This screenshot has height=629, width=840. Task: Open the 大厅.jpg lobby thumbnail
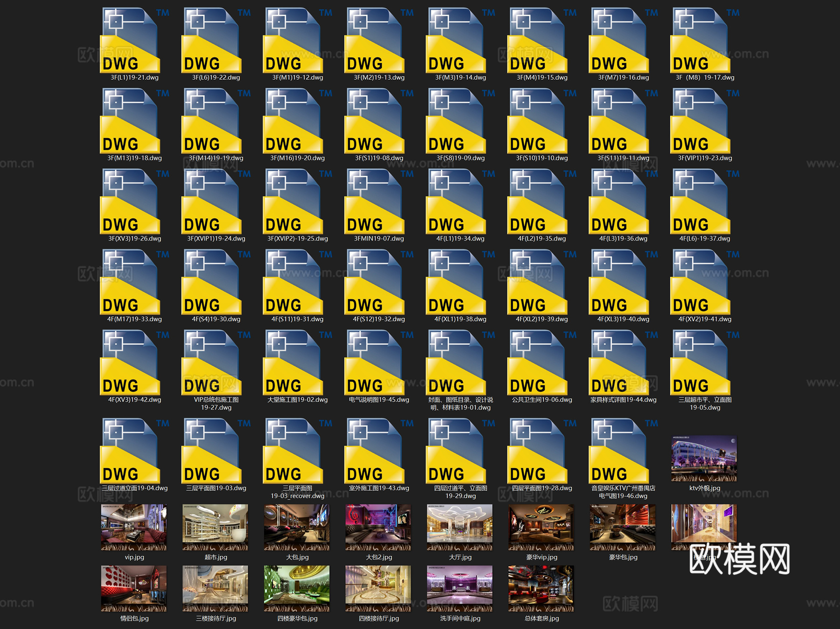(x=460, y=528)
